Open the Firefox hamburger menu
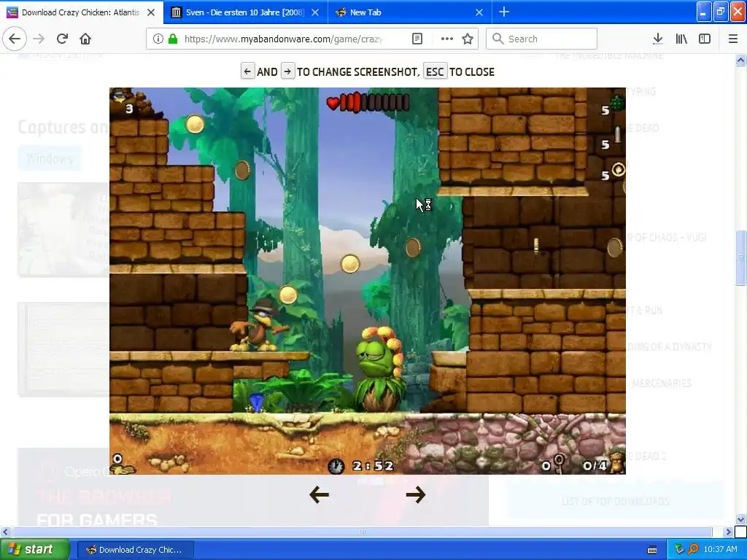Viewport: 747px width, 560px height. click(x=733, y=39)
